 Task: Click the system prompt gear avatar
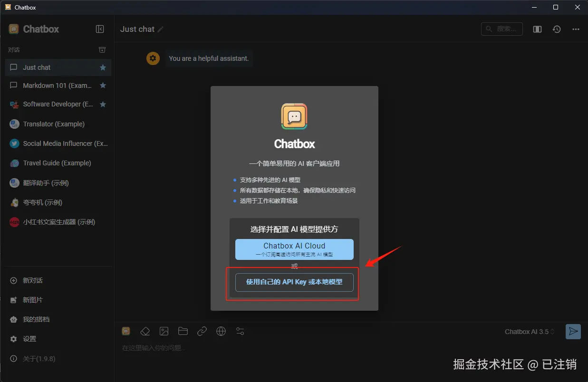[x=153, y=58]
